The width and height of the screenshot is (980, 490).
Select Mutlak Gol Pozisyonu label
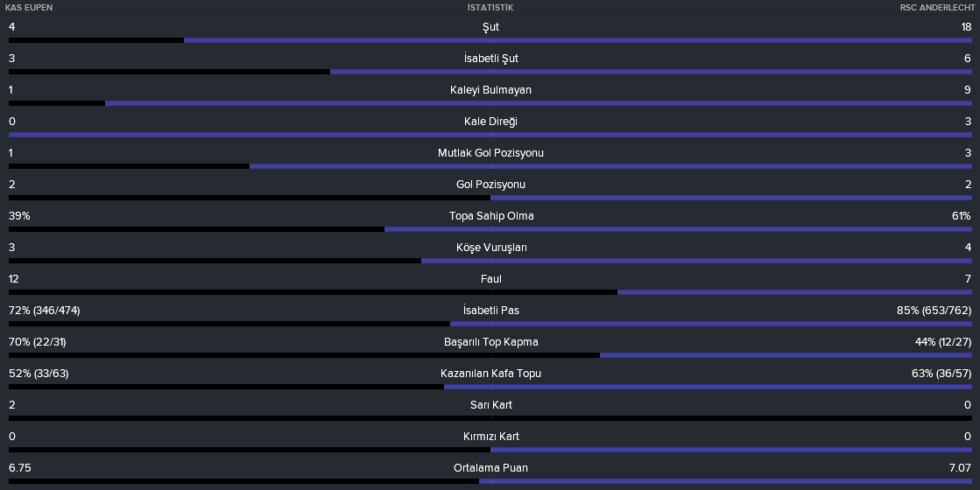[x=490, y=153]
